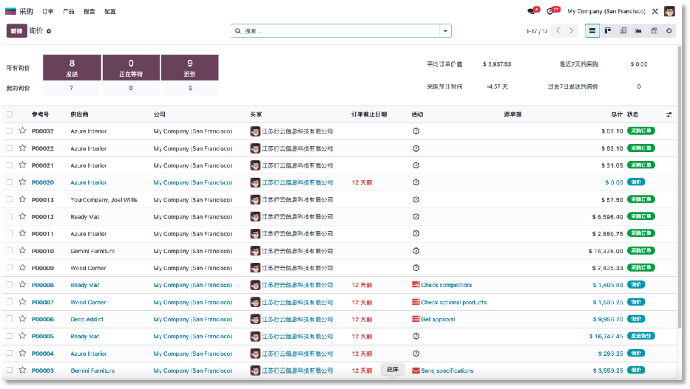Image resolution: width=690 pixels, height=389 pixels.
Task: Tick the checkbox for P00032
Action: click(x=9, y=131)
